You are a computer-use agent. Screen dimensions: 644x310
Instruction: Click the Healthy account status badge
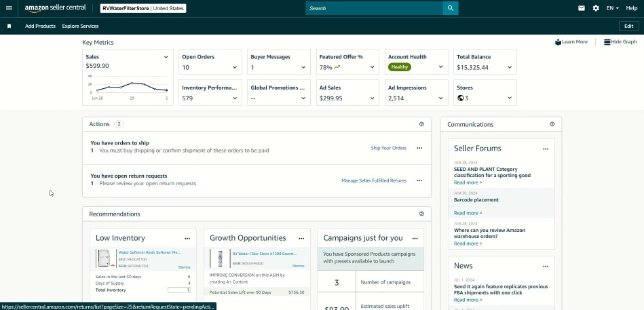[400, 67]
